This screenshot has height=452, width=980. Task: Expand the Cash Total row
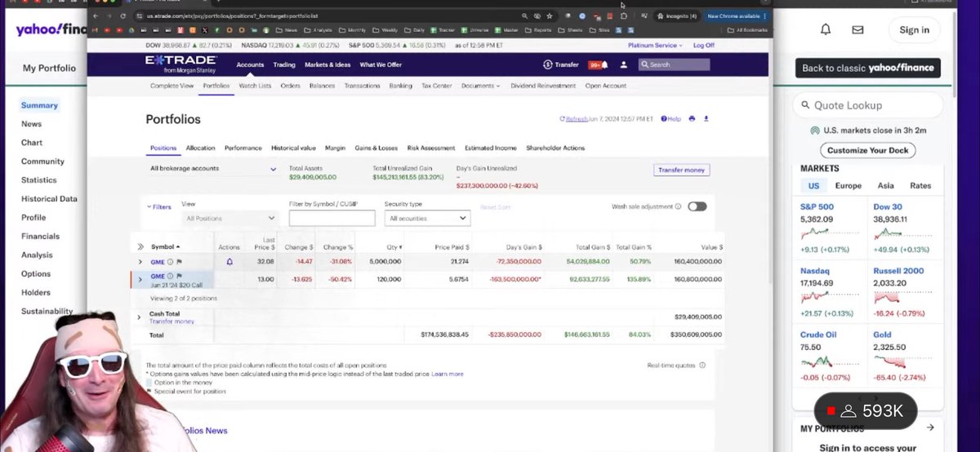click(x=140, y=317)
